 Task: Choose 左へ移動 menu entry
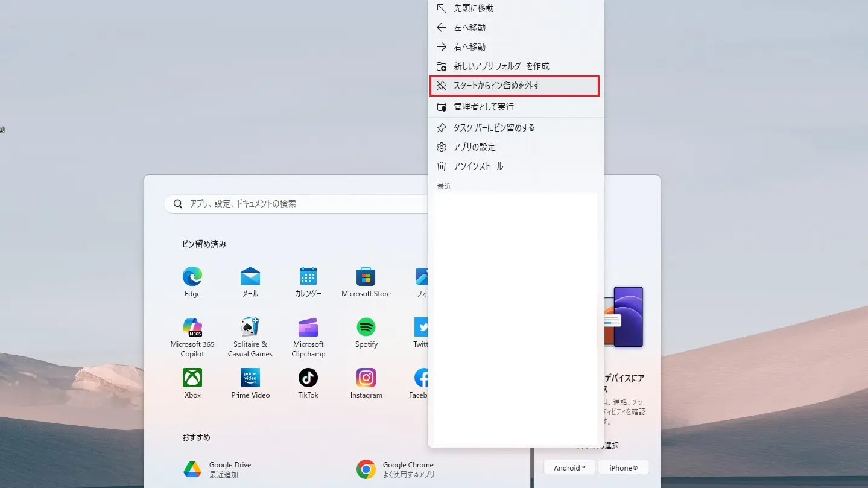(x=516, y=28)
